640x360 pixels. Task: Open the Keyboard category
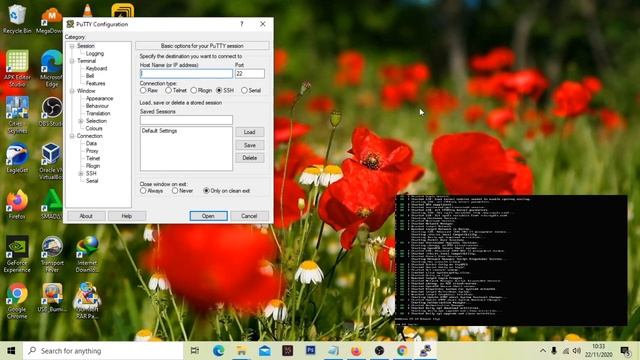[96, 68]
